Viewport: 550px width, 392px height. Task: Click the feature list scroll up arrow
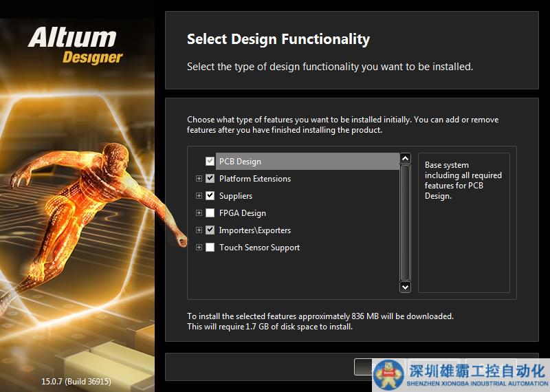click(x=405, y=159)
